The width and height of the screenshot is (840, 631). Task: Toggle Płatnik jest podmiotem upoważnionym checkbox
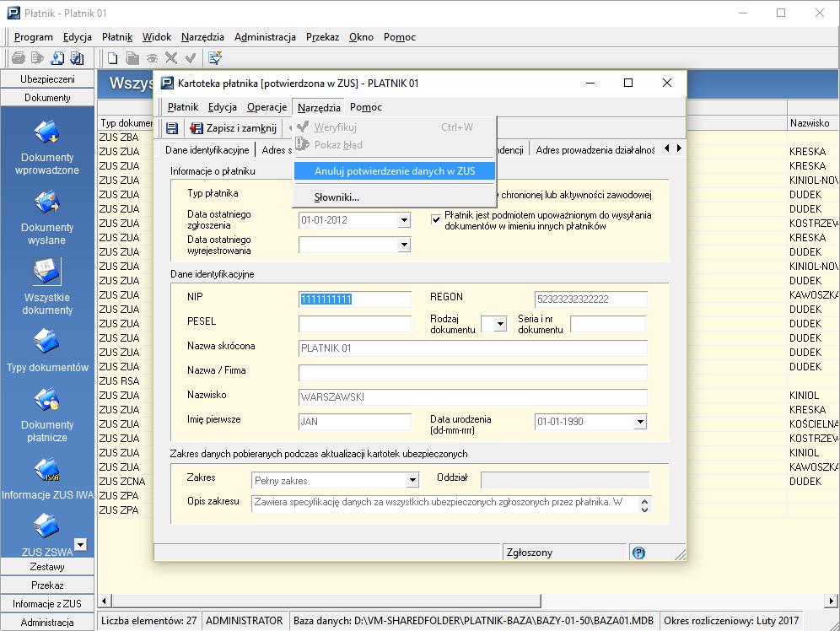pos(435,219)
